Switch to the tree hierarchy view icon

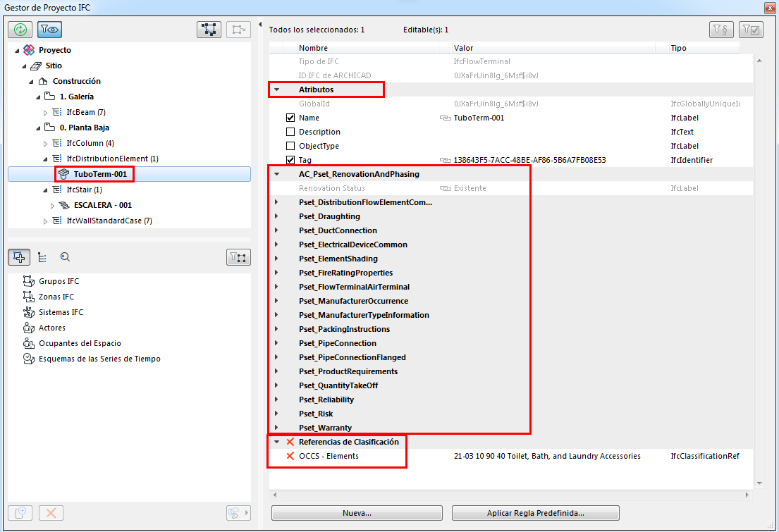pos(42,257)
